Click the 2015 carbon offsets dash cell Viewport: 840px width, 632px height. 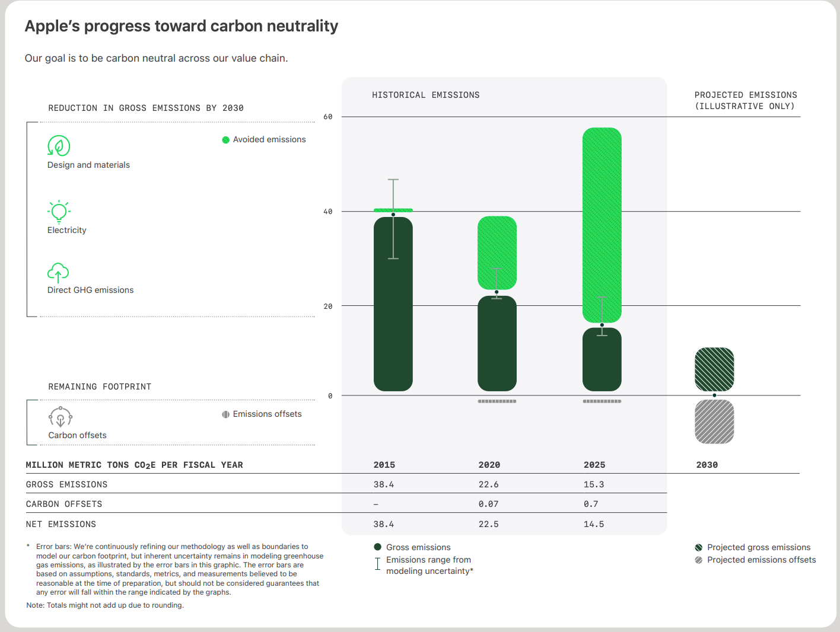pyautogui.click(x=376, y=505)
